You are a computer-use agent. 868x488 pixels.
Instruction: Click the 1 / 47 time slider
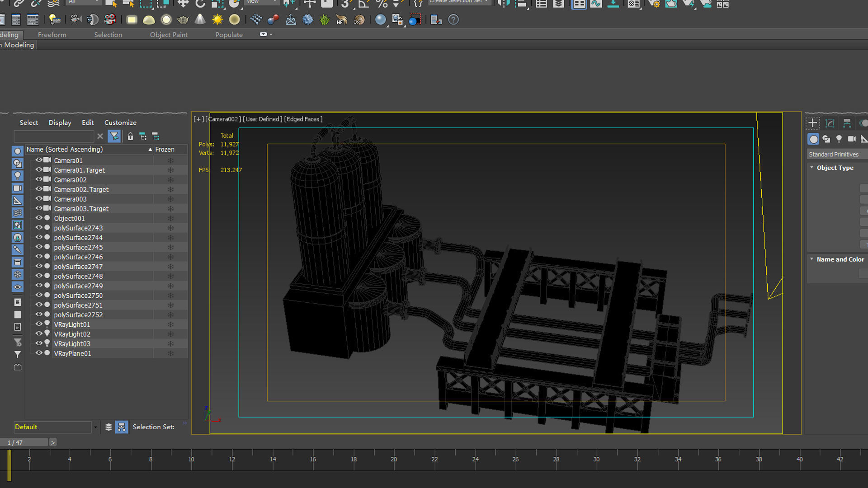pyautogui.click(x=24, y=442)
